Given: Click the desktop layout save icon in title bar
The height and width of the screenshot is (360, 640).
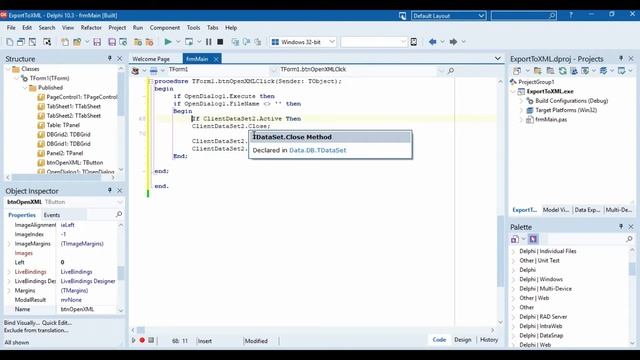Looking at the screenshot, I should click(x=402, y=16).
